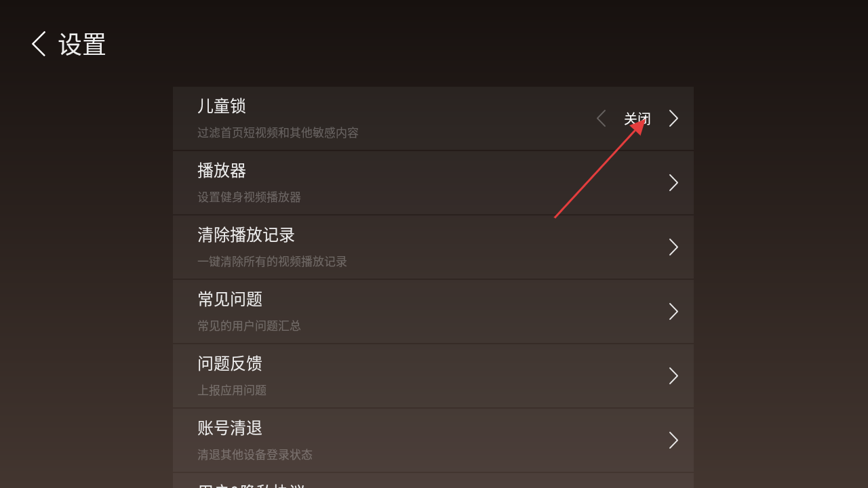This screenshot has width=868, height=488.
Task: Open 清除播放记录 option
Action: 433,247
